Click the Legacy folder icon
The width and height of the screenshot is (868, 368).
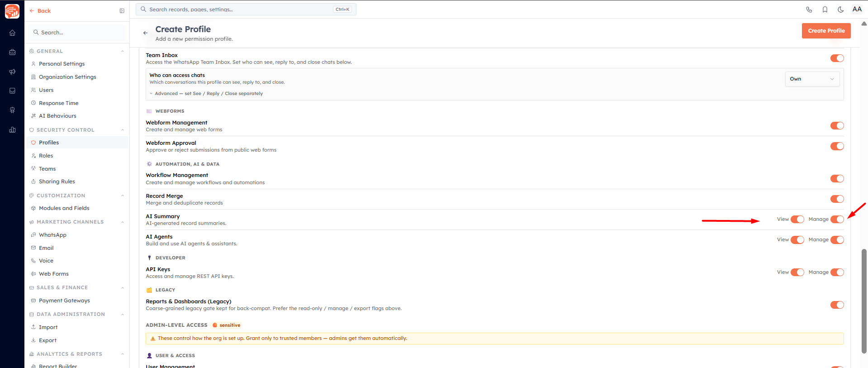[x=149, y=290]
